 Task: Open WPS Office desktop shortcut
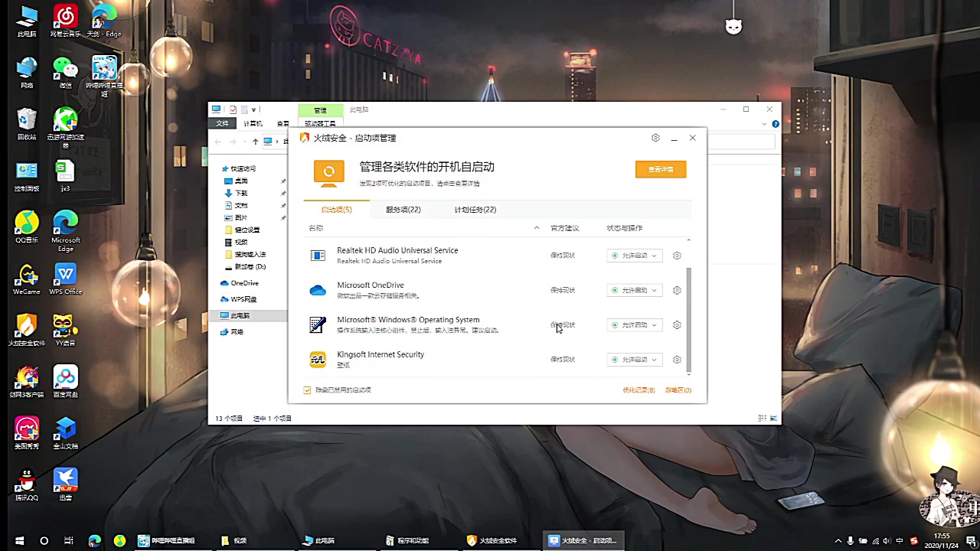click(65, 279)
